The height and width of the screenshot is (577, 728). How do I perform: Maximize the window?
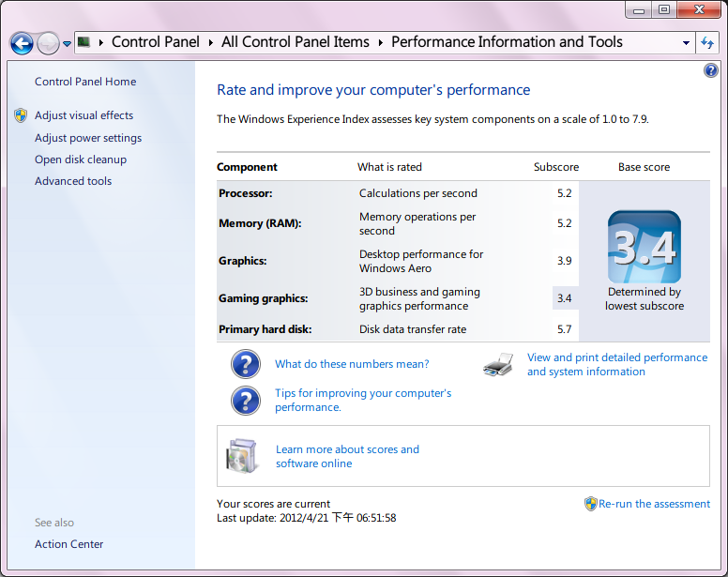pos(664,9)
